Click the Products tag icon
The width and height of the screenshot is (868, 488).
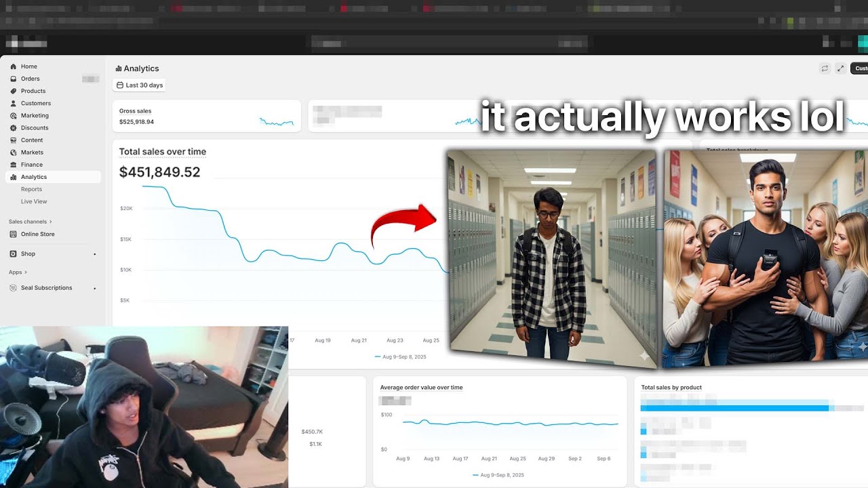14,91
